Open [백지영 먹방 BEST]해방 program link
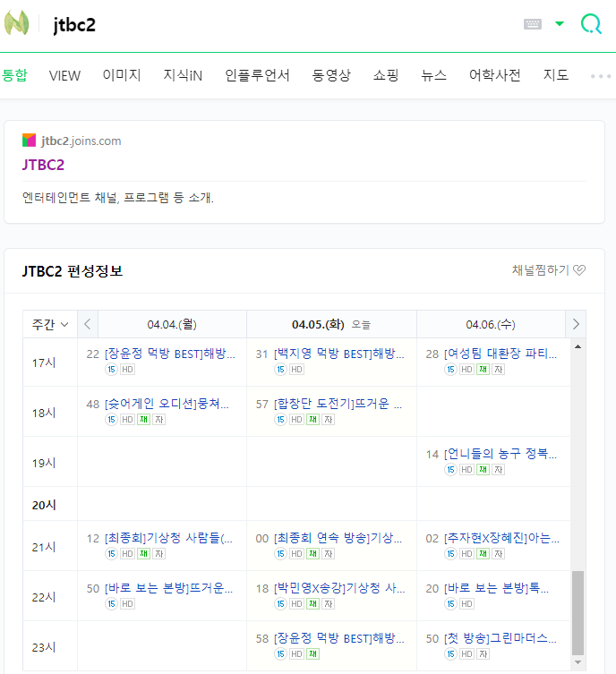Viewport: 616px width, 674px height. (339, 354)
